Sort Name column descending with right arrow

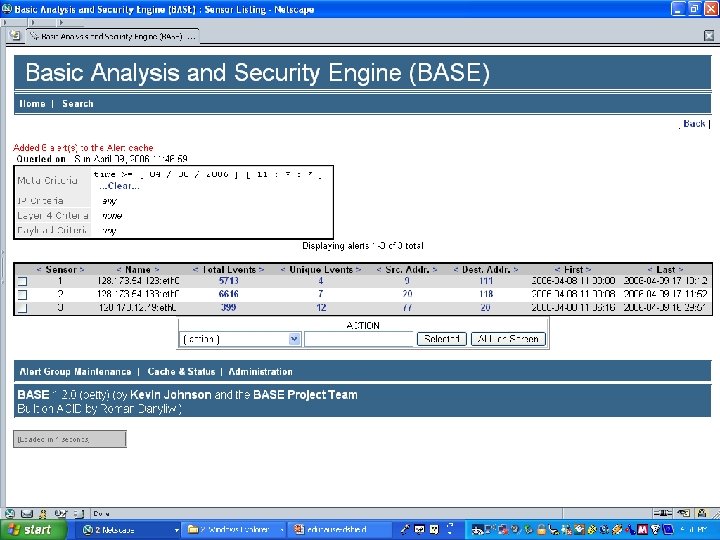click(157, 270)
